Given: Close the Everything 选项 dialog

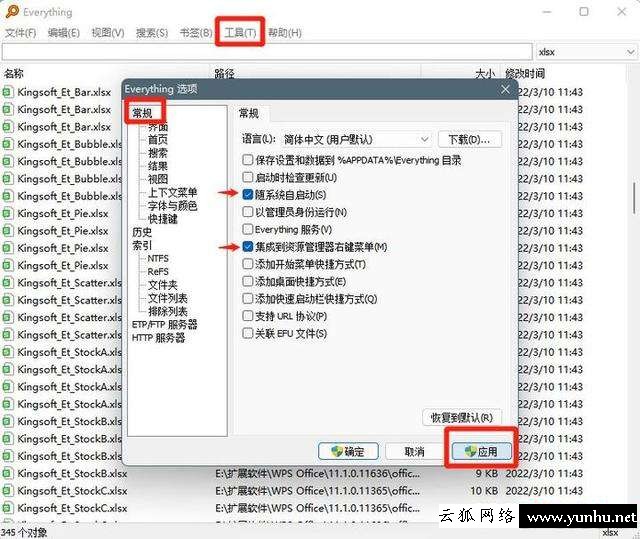Looking at the screenshot, I should [x=505, y=89].
